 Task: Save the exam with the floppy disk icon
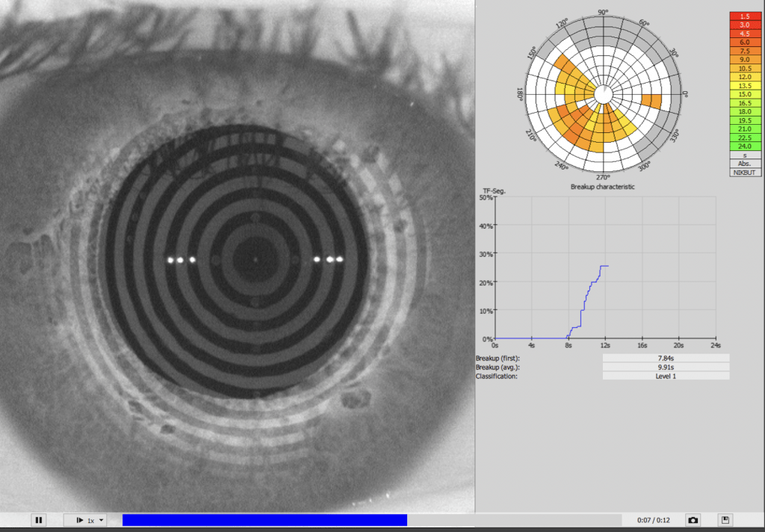[x=724, y=520]
